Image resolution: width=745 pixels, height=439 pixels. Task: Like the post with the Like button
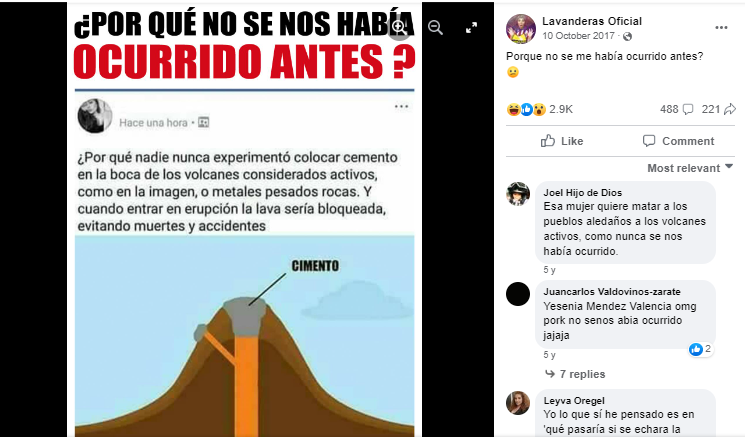point(562,141)
